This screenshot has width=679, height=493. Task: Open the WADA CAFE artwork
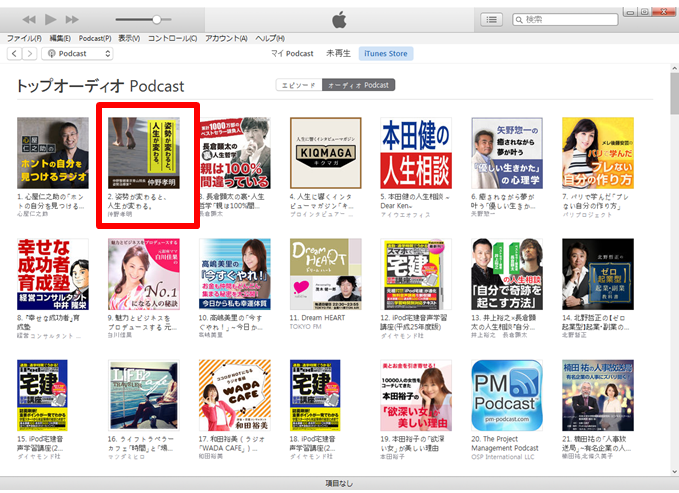[235, 395]
